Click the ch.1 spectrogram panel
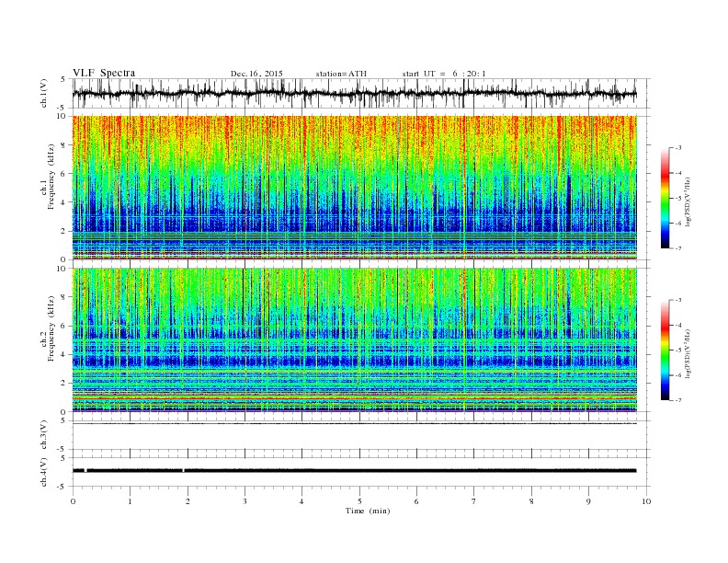 pyautogui.click(x=355, y=188)
